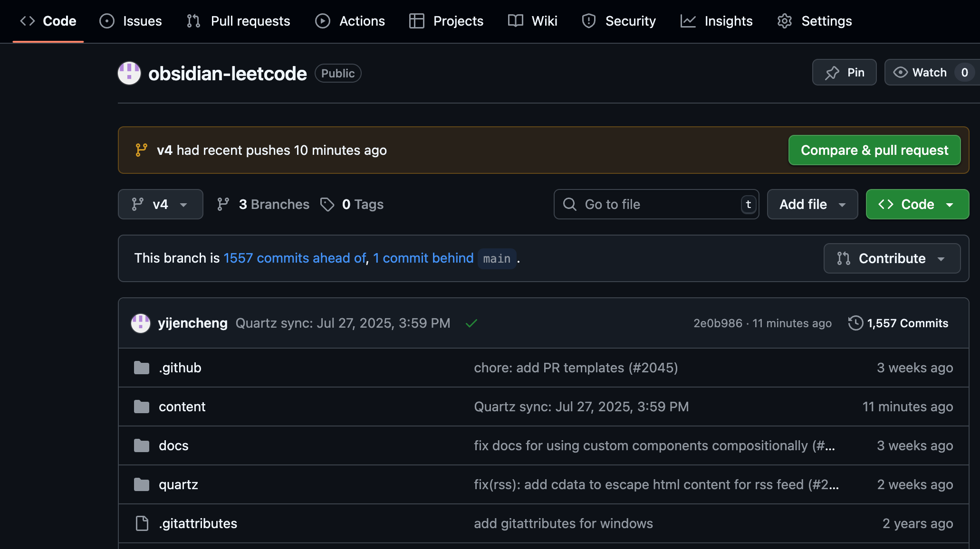Viewport: 980px width, 549px height.
Task: Open the Insights tab
Action: point(717,21)
